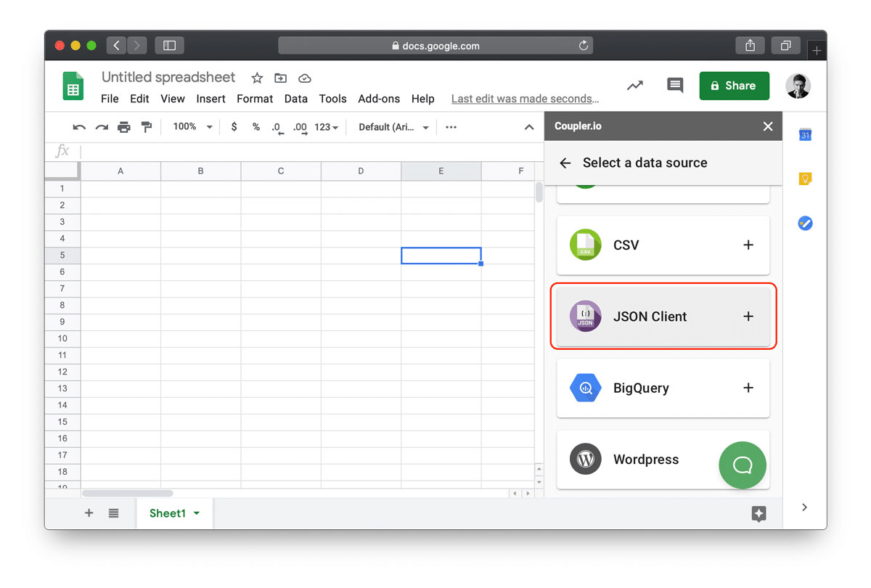This screenshot has width=871, height=588.
Task: Select the JSON Client data source
Action: pos(663,317)
